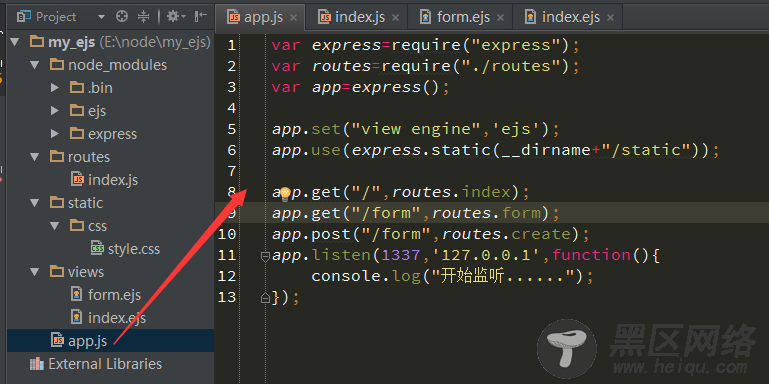Open index.ejs under views in tree
This screenshot has height=384, width=769.
pyautogui.click(x=117, y=318)
